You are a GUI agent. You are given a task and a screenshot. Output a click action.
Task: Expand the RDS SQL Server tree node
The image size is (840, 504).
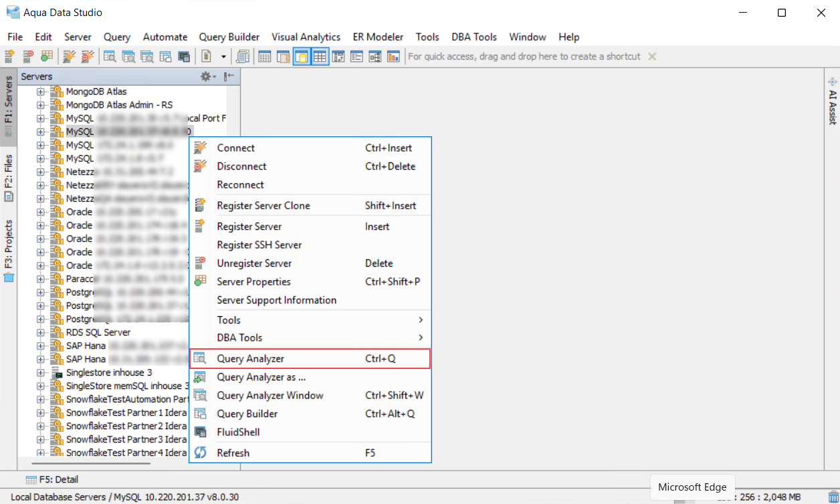(41, 332)
